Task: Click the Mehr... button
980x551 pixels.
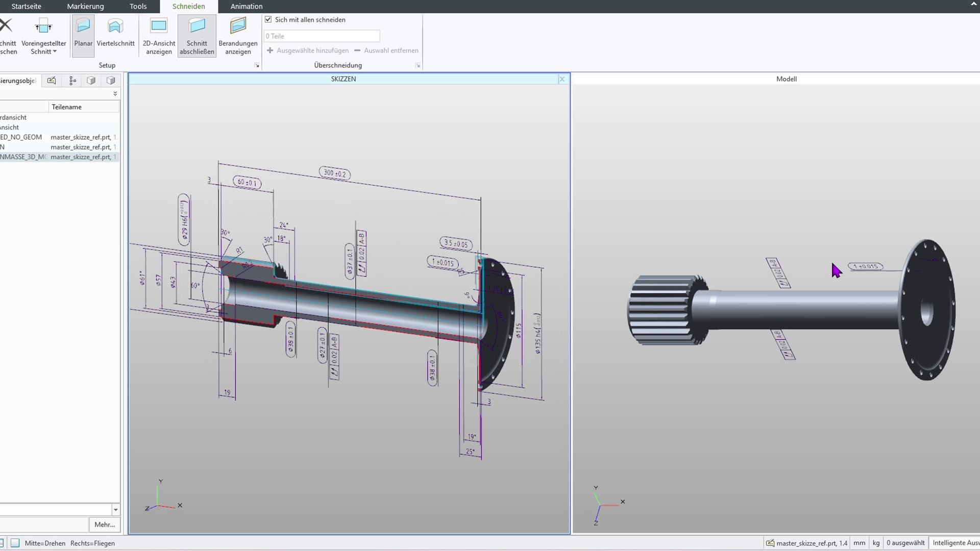Action: [105, 524]
